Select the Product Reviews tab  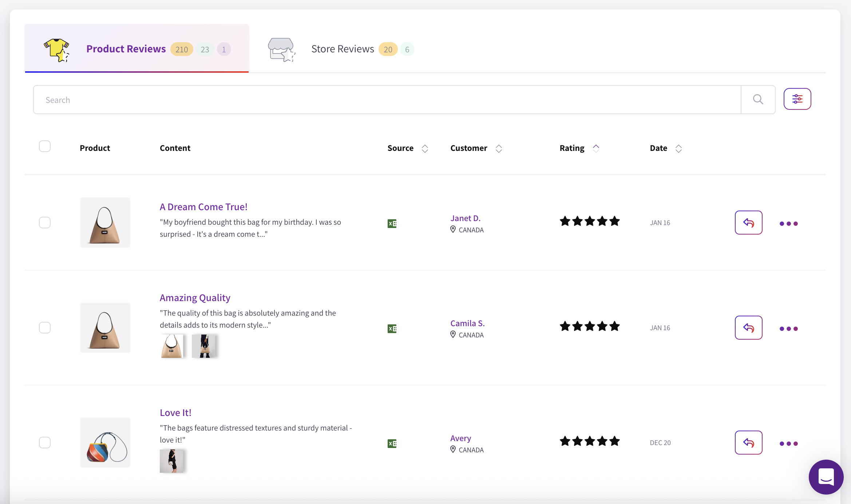(x=126, y=49)
